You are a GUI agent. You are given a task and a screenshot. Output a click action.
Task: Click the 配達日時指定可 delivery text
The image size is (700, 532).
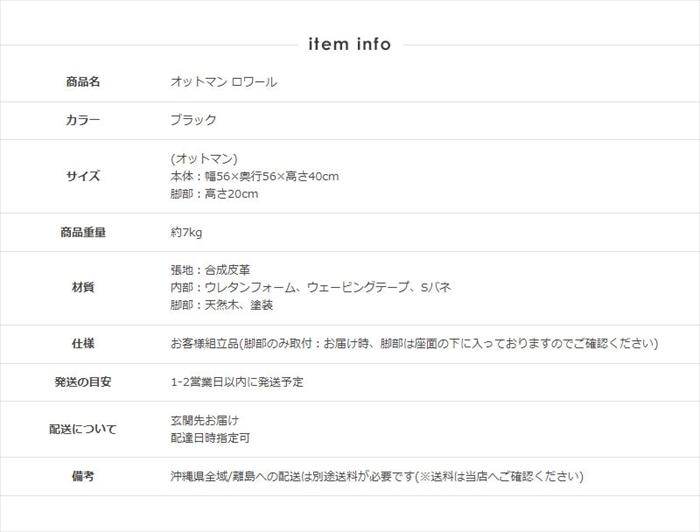(x=210, y=438)
